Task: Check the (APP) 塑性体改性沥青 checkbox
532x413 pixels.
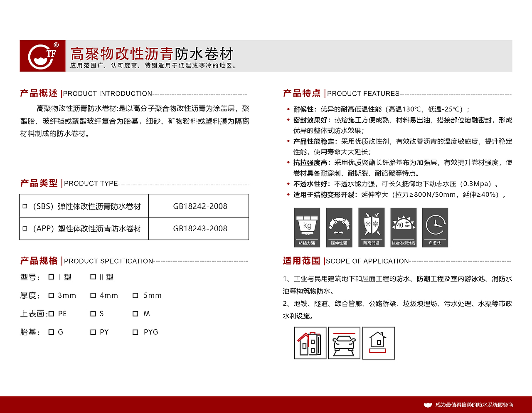Action: (x=25, y=228)
